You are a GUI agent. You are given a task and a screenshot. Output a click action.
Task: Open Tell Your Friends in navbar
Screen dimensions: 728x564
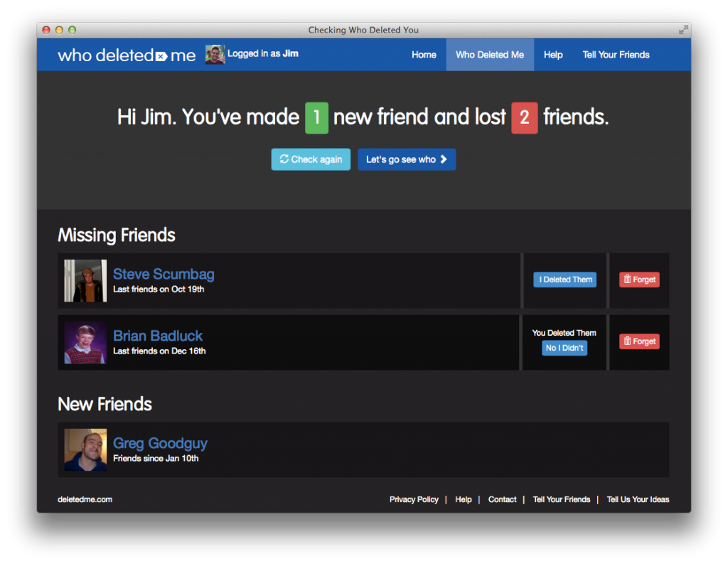point(616,55)
